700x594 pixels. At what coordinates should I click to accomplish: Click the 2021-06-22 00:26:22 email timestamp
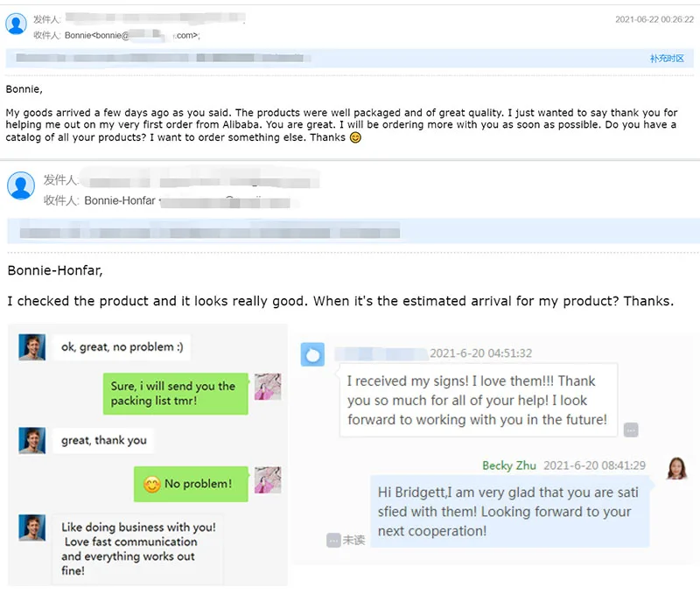point(654,19)
